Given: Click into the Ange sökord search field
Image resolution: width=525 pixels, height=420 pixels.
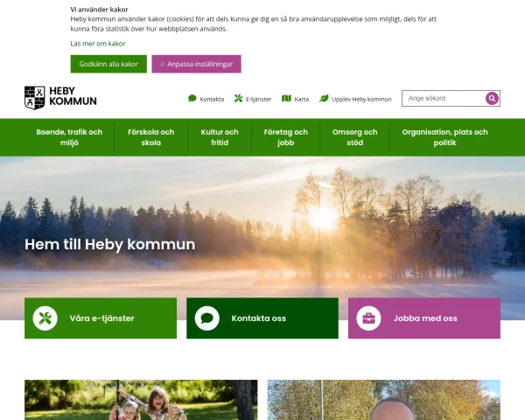Looking at the screenshot, I should click(444, 99).
